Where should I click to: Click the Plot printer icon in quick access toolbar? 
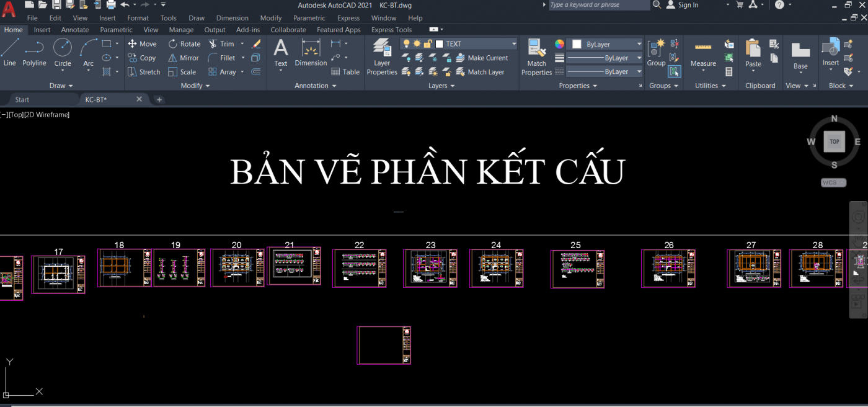(111, 5)
